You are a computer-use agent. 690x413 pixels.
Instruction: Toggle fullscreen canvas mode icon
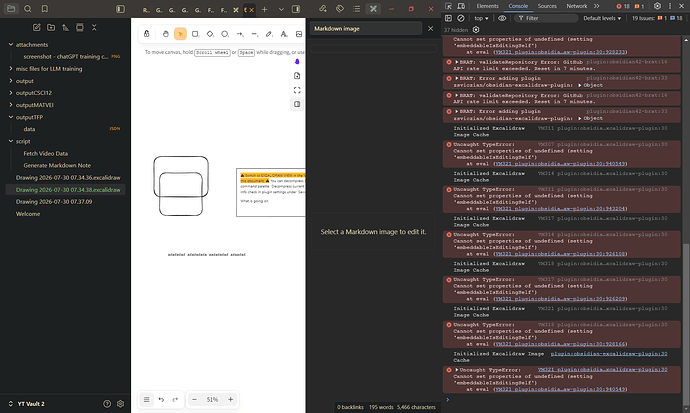297,90
